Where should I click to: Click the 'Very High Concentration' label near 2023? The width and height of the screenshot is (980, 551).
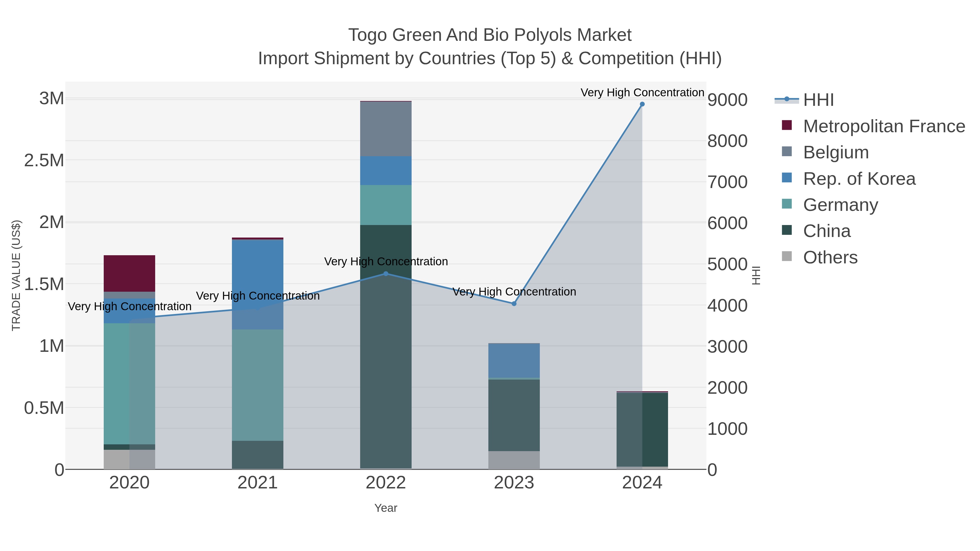click(514, 292)
